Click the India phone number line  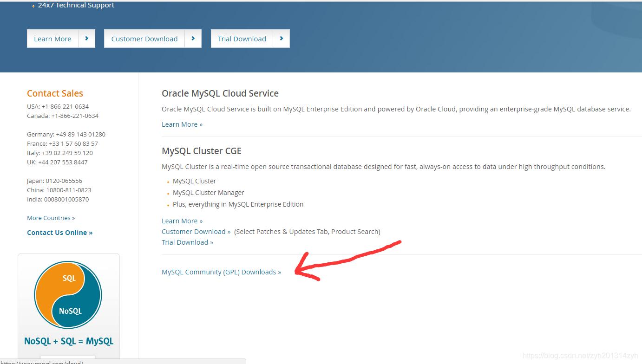[58, 199]
